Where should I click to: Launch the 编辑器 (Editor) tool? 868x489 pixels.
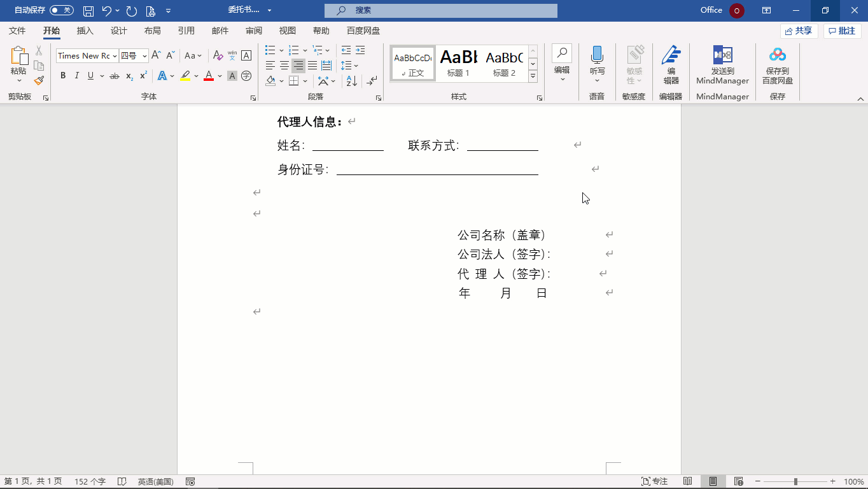tap(670, 64)
